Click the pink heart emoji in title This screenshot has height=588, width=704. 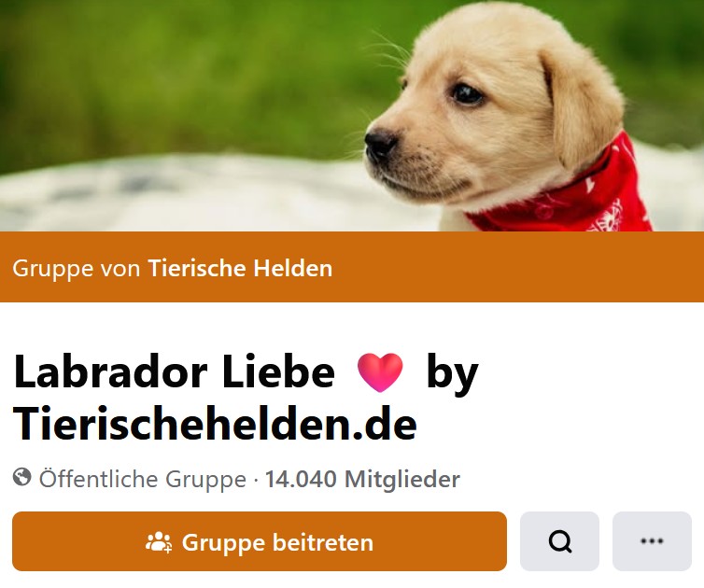click(x=380, y=372)
